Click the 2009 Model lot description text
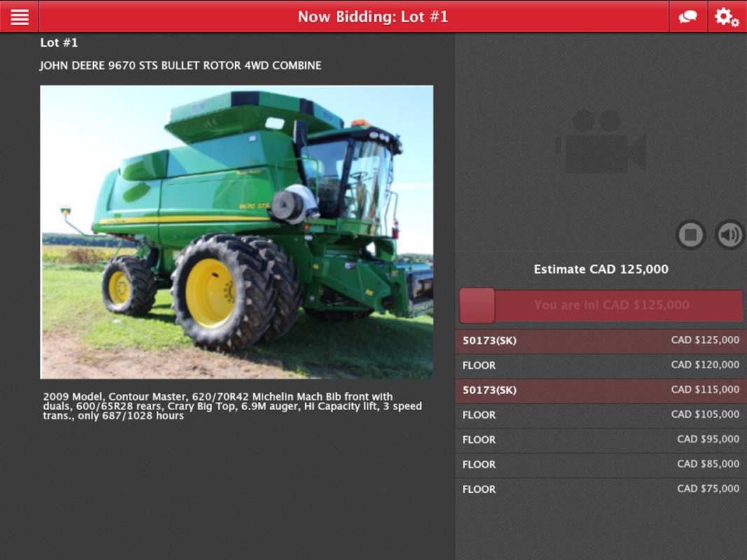Image resolution: width=747 pixels, height=560 pixels. click(x=232, y=406)
